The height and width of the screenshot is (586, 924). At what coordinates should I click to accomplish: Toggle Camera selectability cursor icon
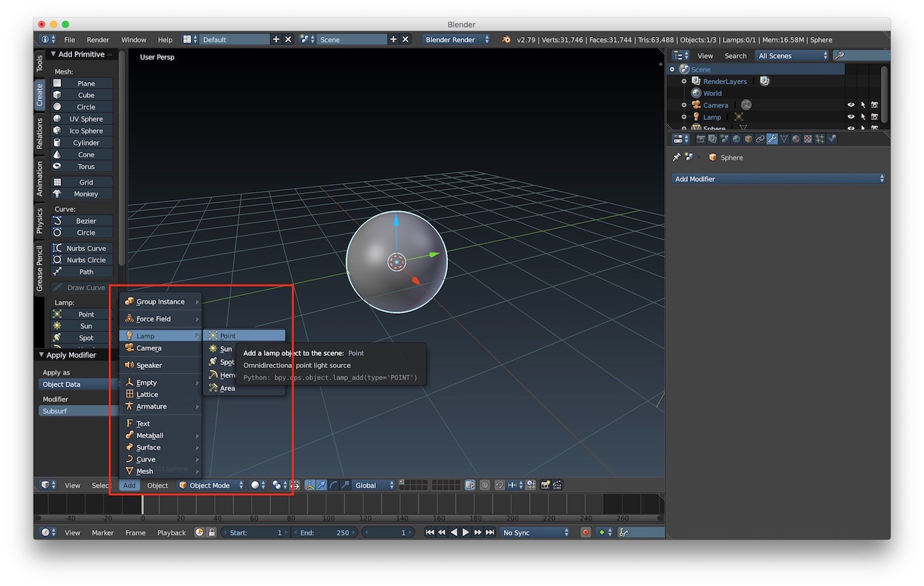[863, 105]
